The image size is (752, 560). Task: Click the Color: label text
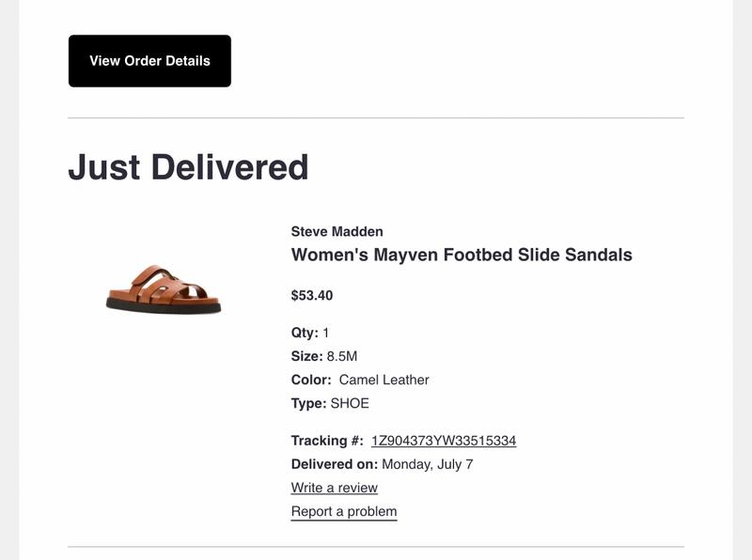311,380
